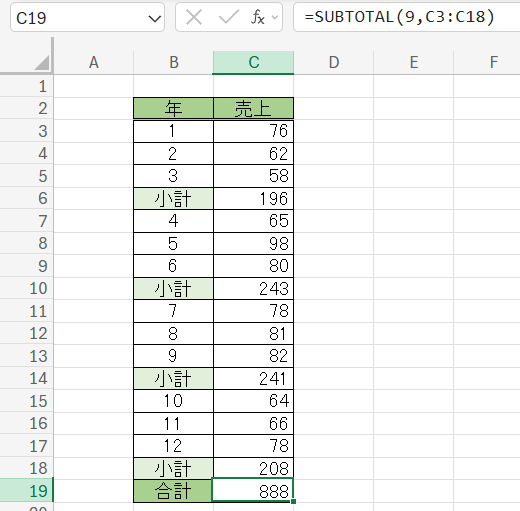Select year cell 10 in column B

[173, 401]
